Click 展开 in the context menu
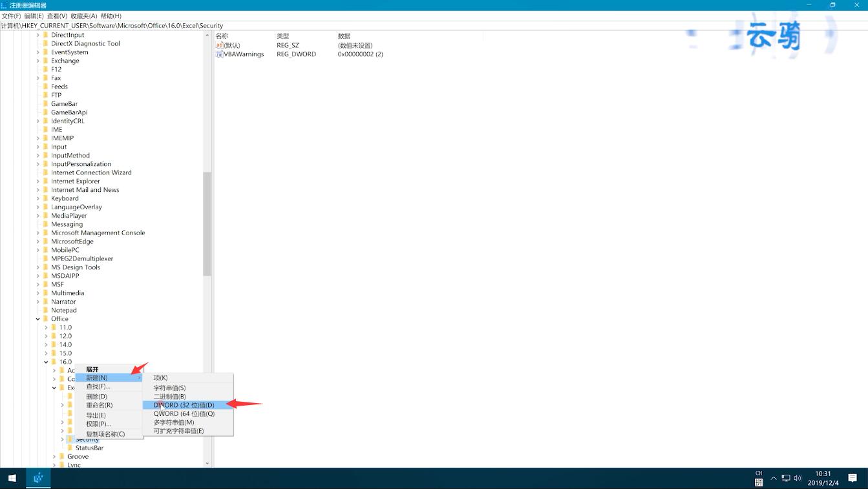The width and height of the screenshot is (868, 489). pyautogui.click(x=109, y=369)
